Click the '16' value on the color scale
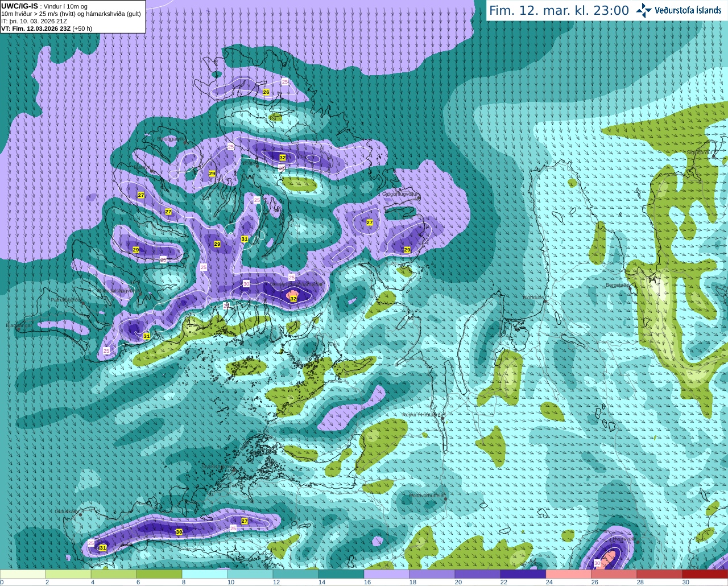Image resolution: width=728 pixels, height=586 pixels. tap(367, 582)
